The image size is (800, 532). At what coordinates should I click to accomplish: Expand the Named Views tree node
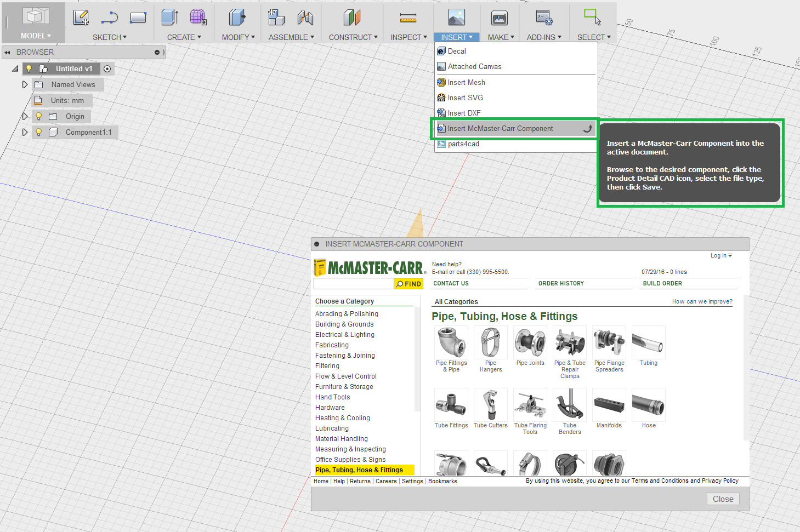click(25, 84)
